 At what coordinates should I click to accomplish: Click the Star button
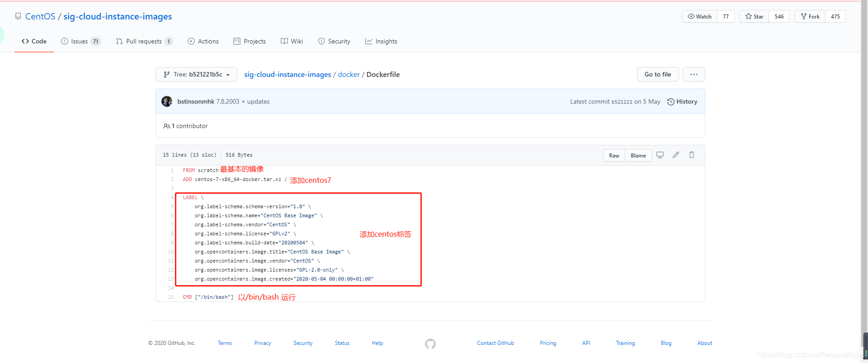pos(754,16)
